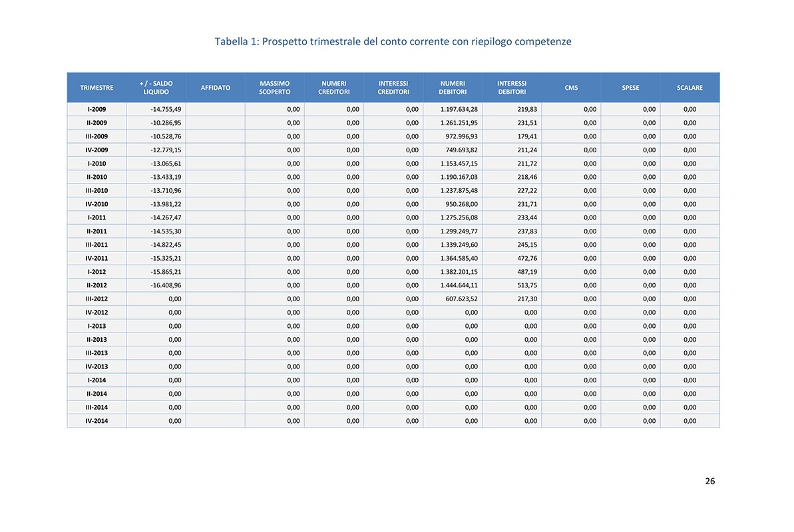Select the row label III-2011

click(97, 245)
